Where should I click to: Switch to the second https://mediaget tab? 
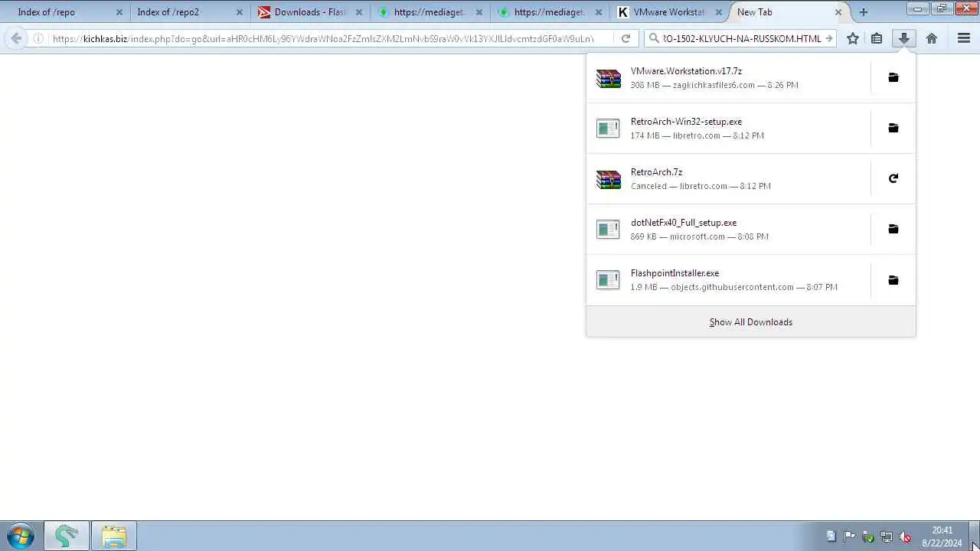pos(550,12)
